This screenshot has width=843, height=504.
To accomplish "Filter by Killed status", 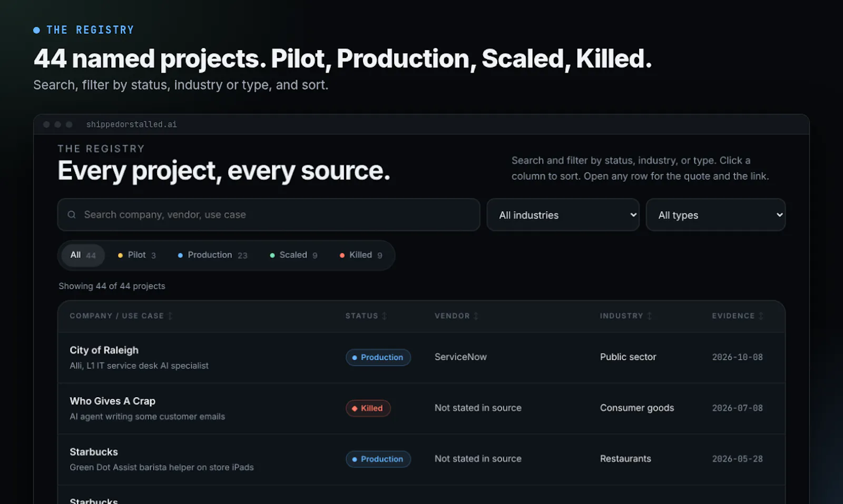I will [361, 255].
